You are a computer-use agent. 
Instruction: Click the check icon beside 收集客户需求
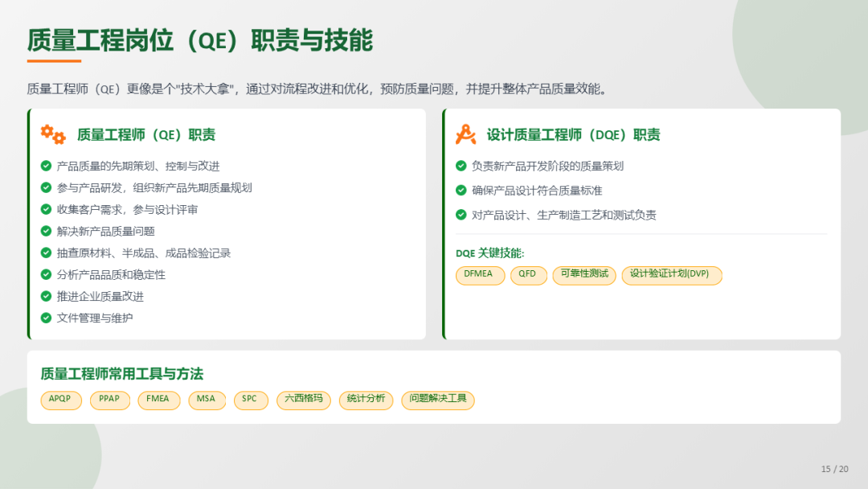point(46,210)
